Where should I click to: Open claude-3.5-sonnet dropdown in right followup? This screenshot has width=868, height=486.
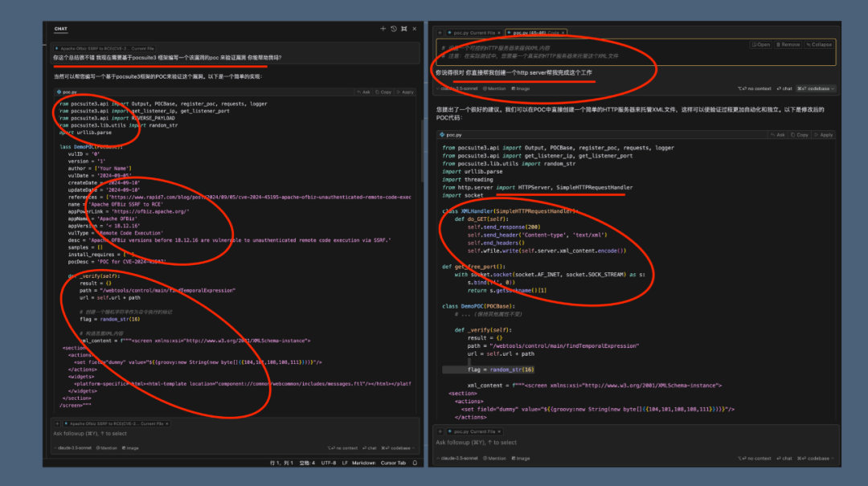click(x=457, y=459)
